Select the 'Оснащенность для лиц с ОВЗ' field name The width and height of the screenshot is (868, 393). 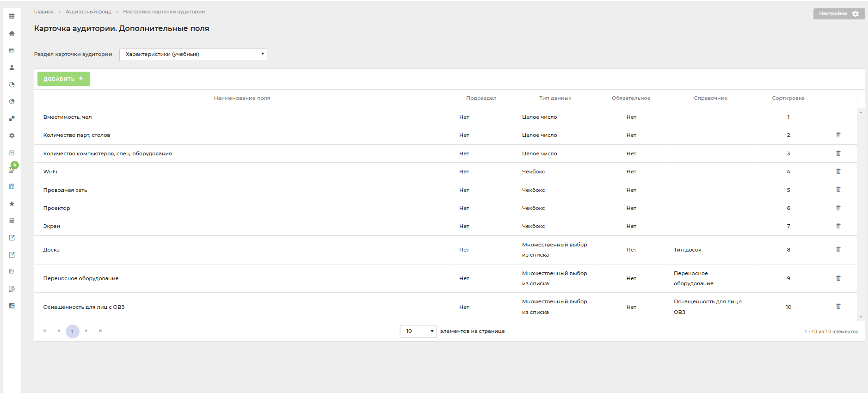pyautogui.click(x=84, y=307)
